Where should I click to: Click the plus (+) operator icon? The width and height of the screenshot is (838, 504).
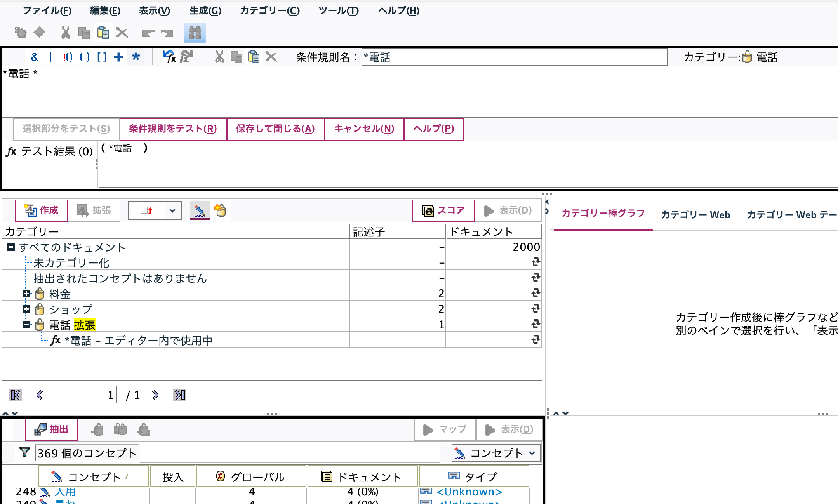[x=118, y=57]
